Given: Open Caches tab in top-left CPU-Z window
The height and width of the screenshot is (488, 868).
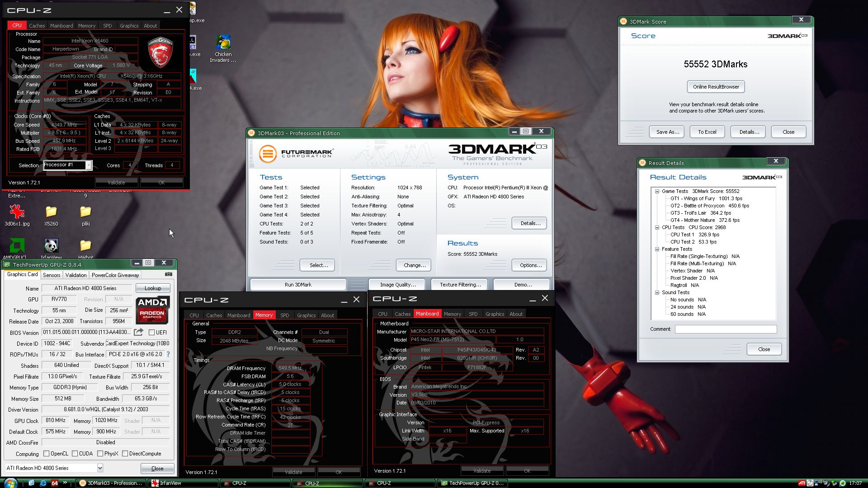Looking at the screenshot, I should [37, 26].
